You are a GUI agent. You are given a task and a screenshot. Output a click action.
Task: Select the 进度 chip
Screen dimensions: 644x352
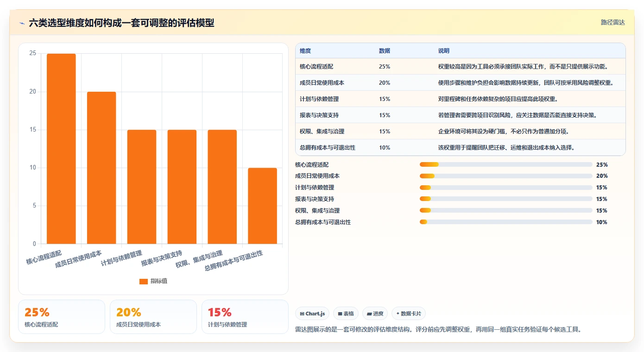pyautogui.click(x=375, y=314)
